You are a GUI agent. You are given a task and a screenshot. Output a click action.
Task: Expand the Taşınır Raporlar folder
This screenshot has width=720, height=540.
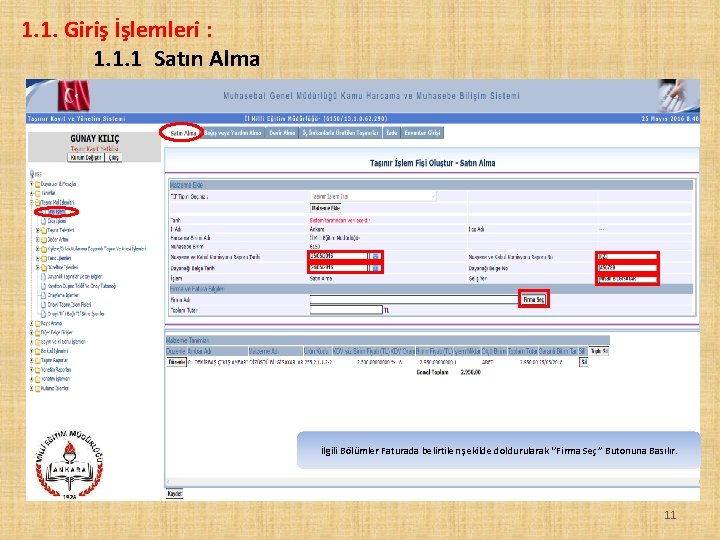32,360
